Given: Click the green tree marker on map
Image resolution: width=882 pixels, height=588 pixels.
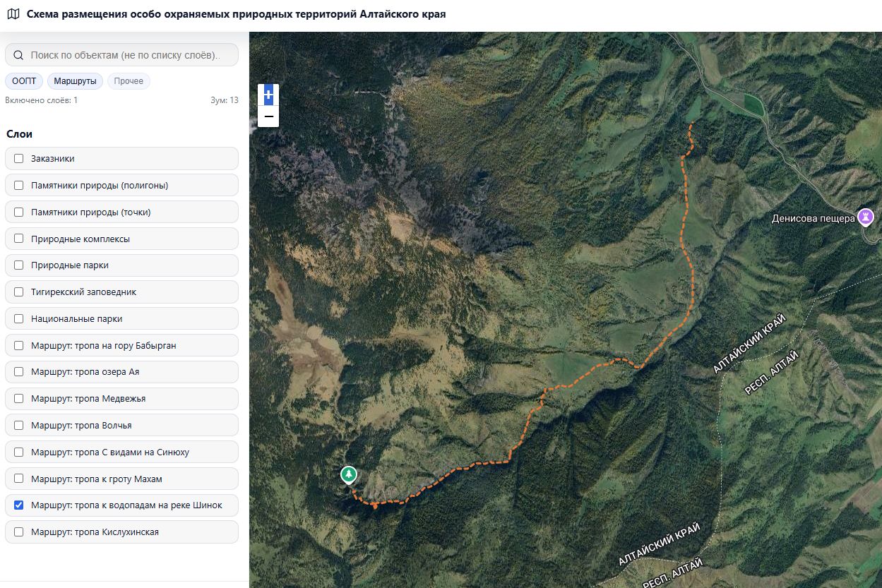Looking at the screenshot, I should [x=348, y=474].
